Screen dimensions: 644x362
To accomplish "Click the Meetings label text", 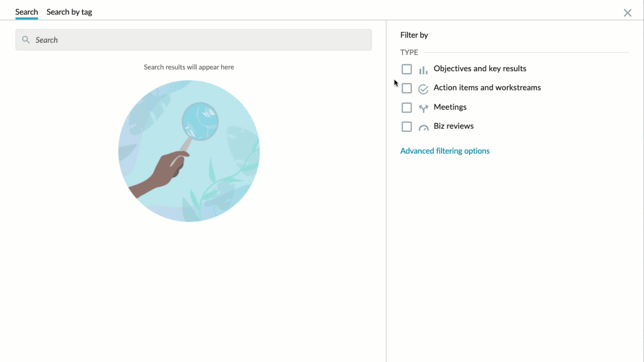I will click(450, 107).
